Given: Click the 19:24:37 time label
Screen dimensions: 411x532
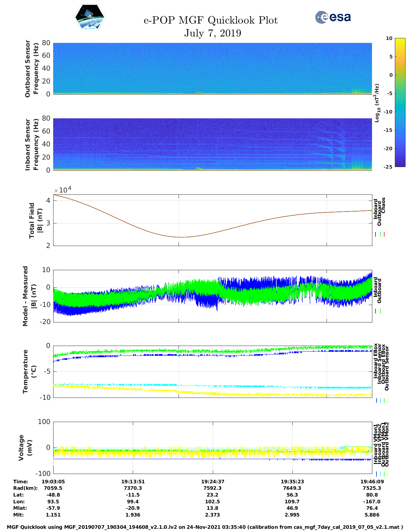Looking at the screenshot, I should click(x=212, y=481).
